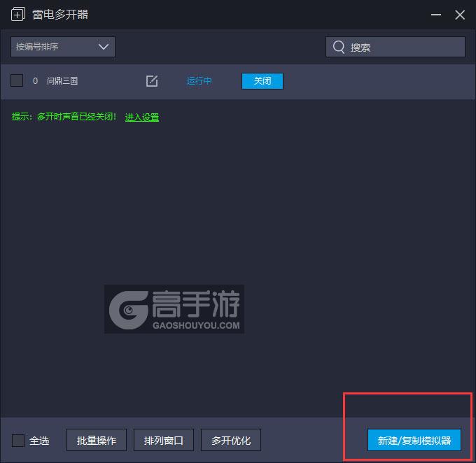This screenshot has height=463, width=476.
Task: Click the emulator index number 0
Action: pos(35,81)
